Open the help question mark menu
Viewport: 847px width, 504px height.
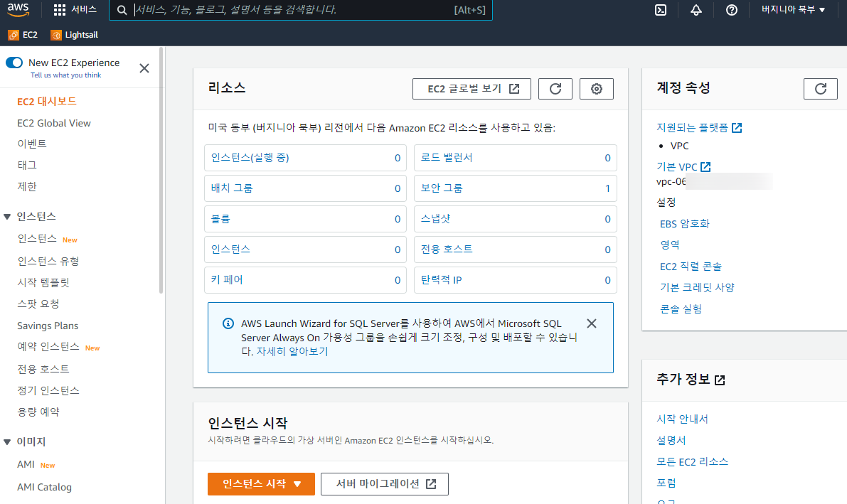[x=731, y=10]
